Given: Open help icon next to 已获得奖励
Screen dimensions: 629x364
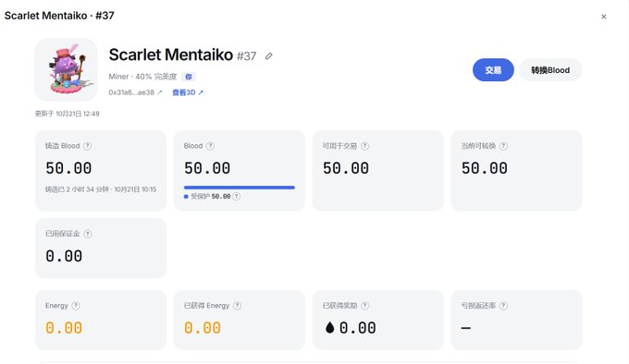Looking at the screenshot, I should tap(364, 306).
